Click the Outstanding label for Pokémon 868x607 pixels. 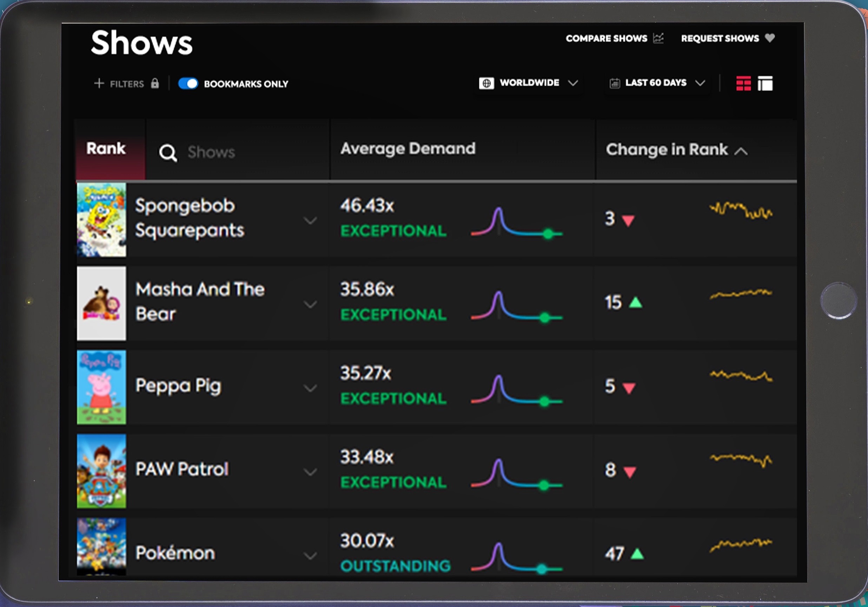396,566
